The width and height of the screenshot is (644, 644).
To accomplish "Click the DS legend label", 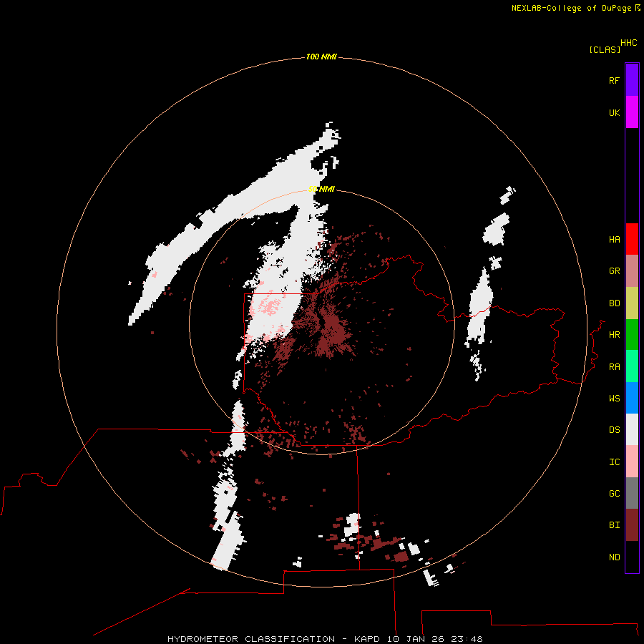I will (614, 430).
